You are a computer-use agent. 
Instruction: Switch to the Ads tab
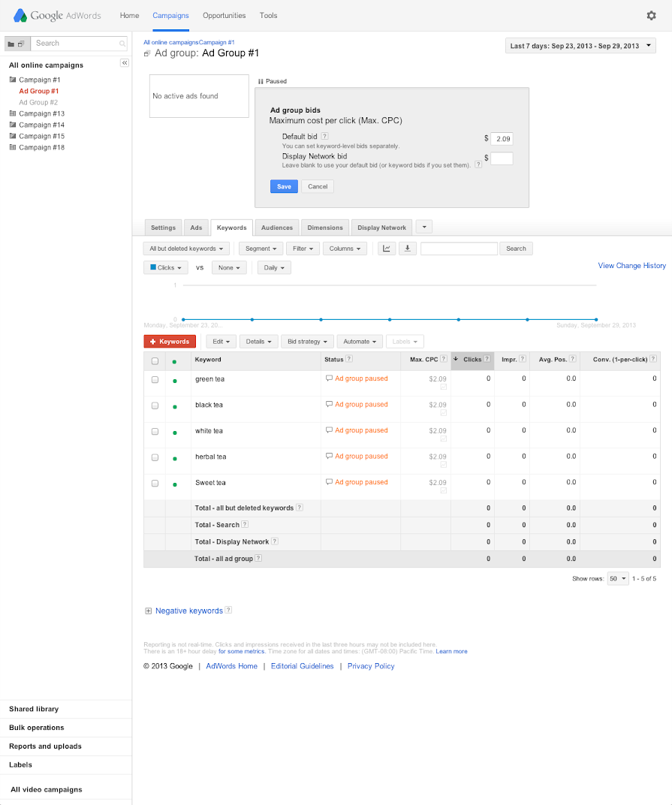click(196, 228)
